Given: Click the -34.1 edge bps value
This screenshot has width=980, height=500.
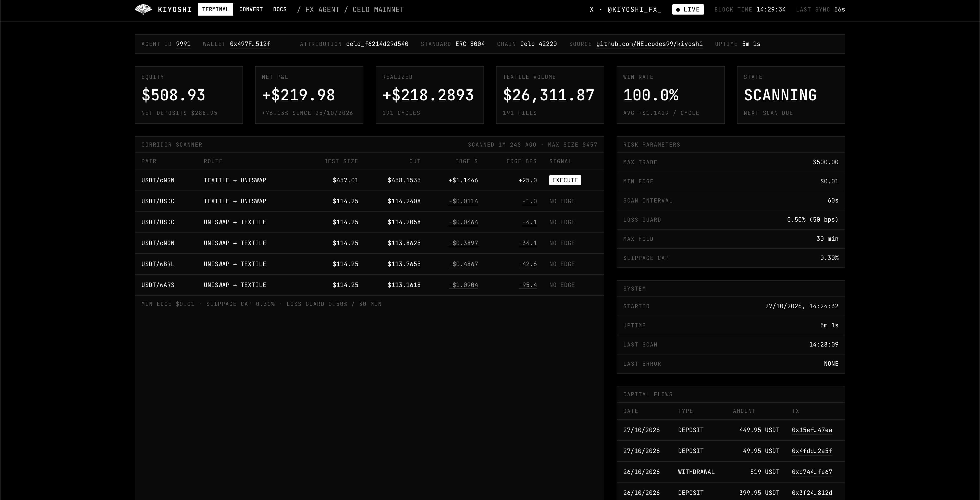Looking at the screenshot, I should (x=528, y=243).
